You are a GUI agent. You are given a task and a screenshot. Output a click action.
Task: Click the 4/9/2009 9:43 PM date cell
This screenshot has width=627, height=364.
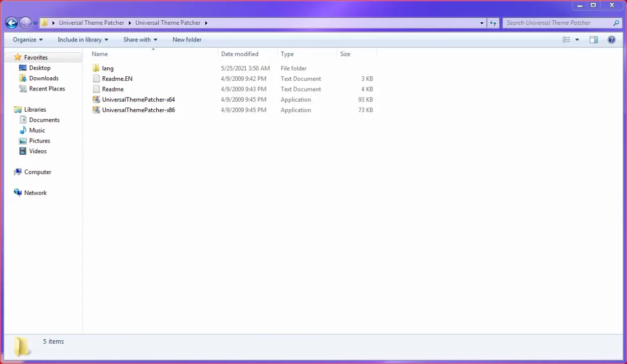(x=244, y=89)
